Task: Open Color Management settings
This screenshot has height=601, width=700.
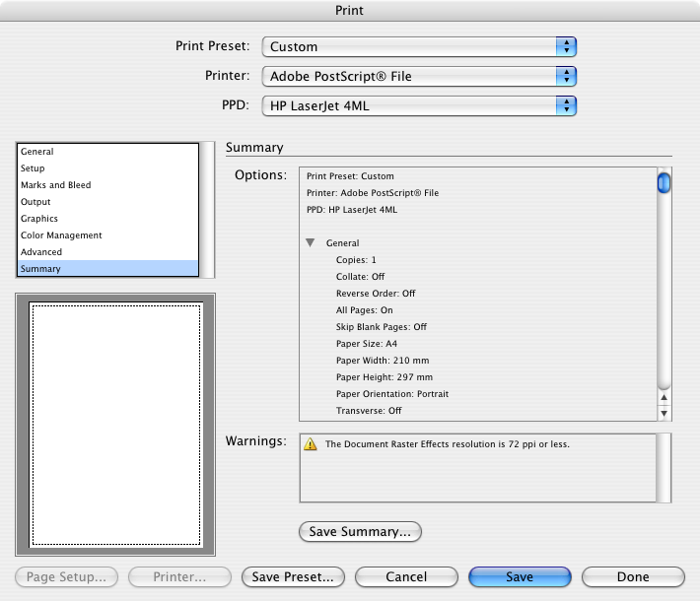Action: point(61,235)
